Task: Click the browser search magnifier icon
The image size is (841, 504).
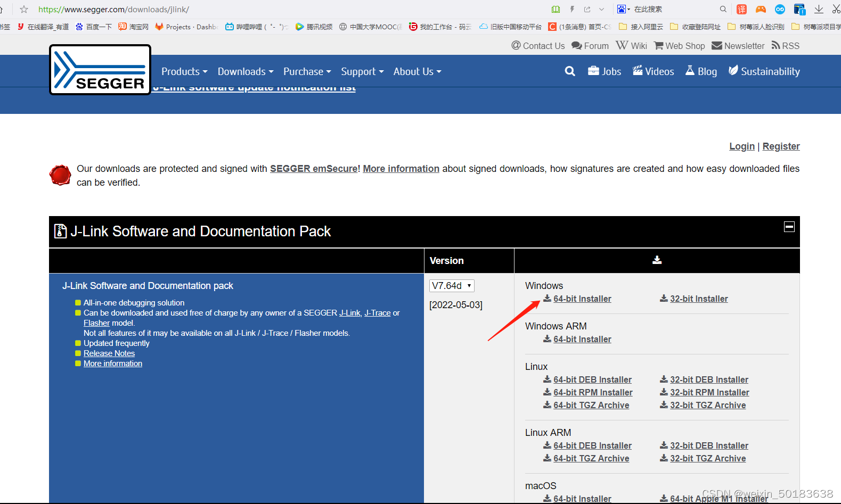Action: tap(723, 9)
